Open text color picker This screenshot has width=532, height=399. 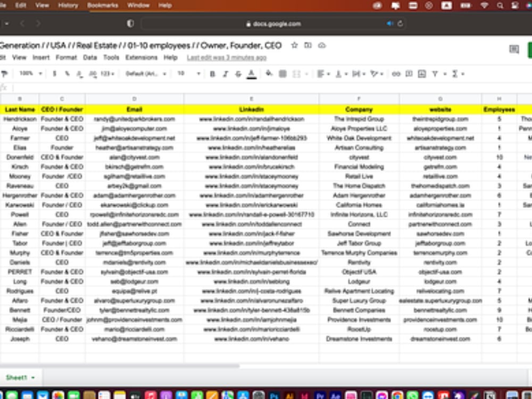click(x=252, y=73)
